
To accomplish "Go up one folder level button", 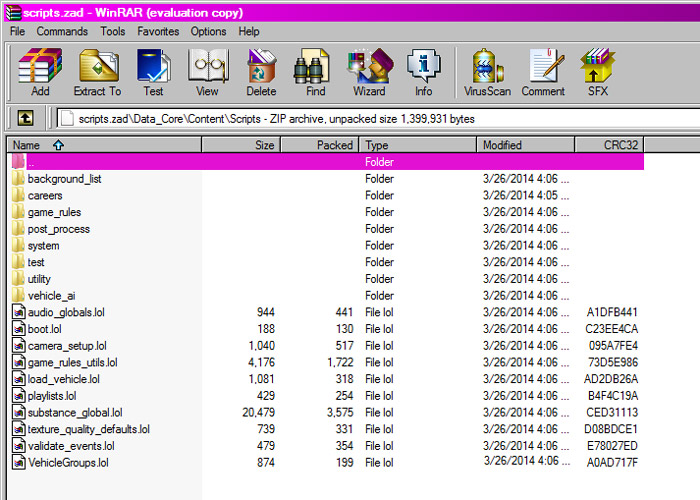I will [x=25, y=118].
